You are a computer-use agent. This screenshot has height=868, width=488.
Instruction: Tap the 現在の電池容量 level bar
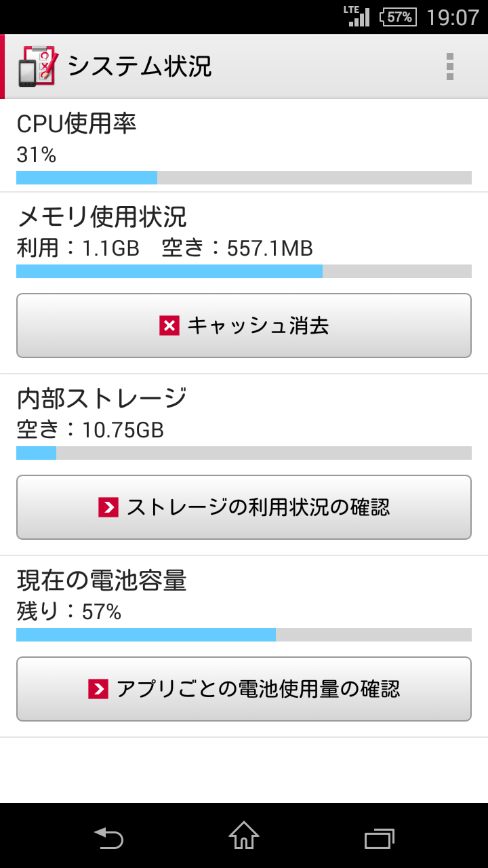click(244, 635)
